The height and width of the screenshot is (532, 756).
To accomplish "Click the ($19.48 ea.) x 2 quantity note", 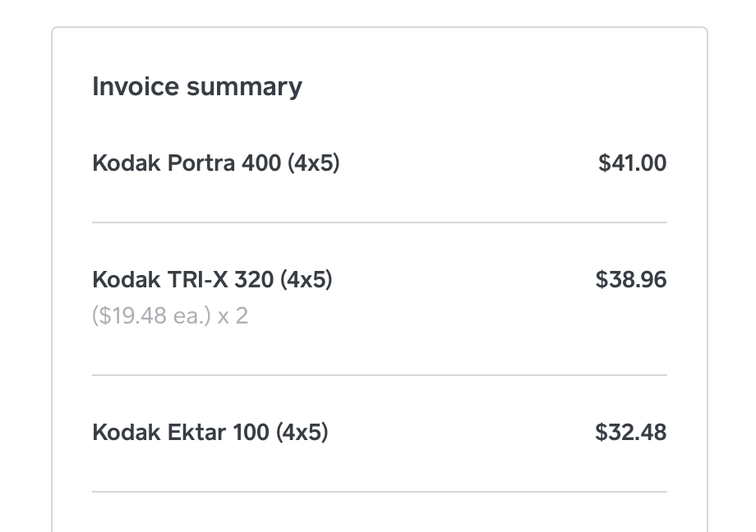I will pyautogui.click(x=170, y=316).
